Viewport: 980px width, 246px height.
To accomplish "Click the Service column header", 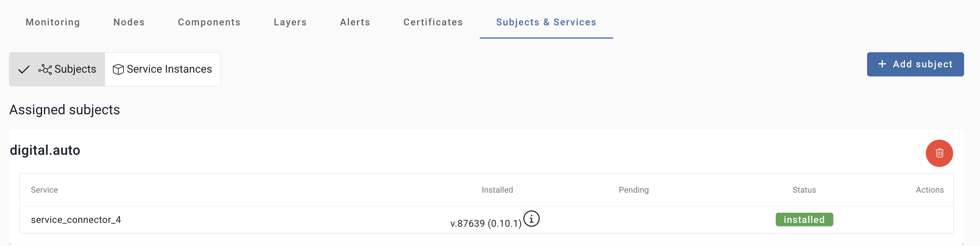I will (x=44, y=190).
